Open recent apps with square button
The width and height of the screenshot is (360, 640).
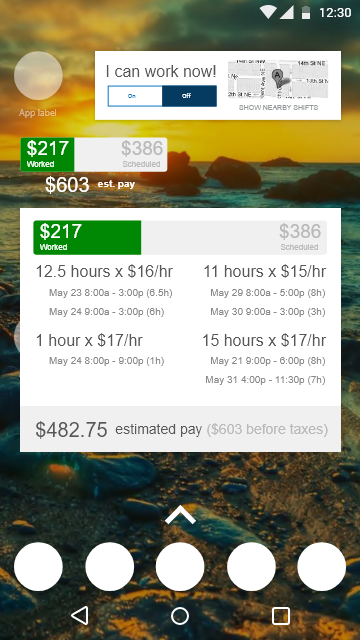(281, 616)
